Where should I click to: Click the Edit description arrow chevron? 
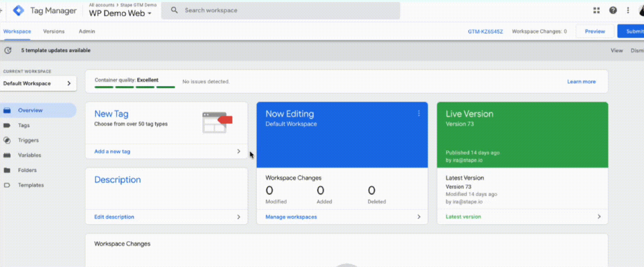click(x=239, y=217)
